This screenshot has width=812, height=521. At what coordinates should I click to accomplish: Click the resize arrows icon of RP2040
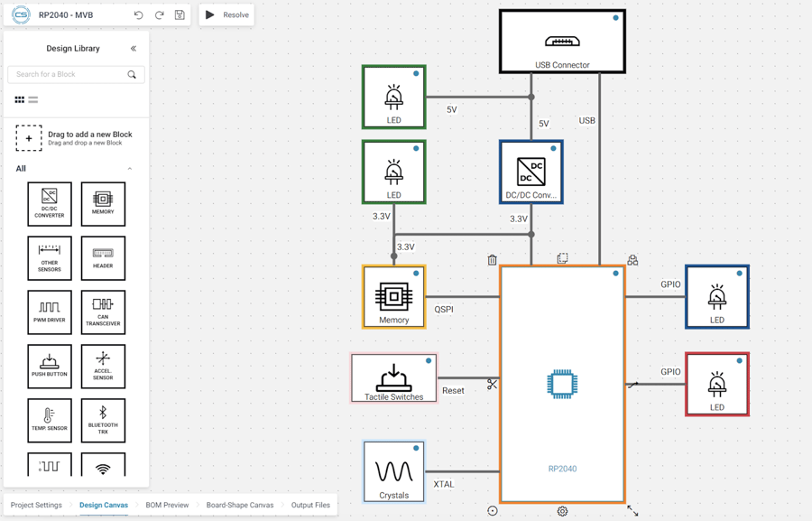pos(632,511)
